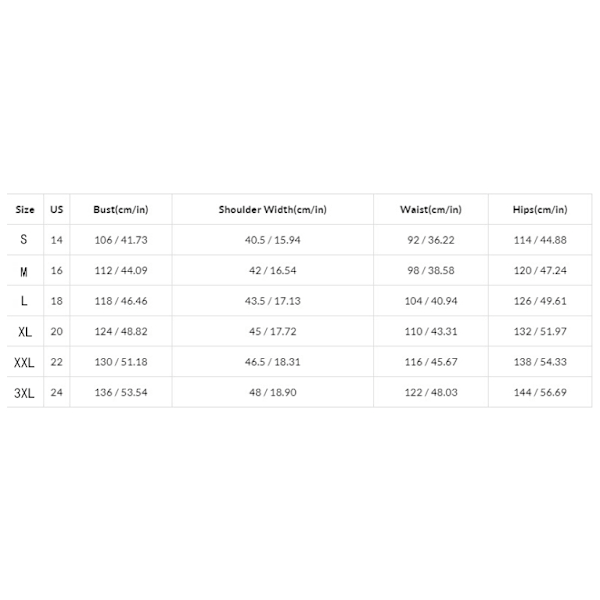Image resolution: width=600 pixels, height=600 pixels.
Task: Click the L size row label
Action: [24, 301]
